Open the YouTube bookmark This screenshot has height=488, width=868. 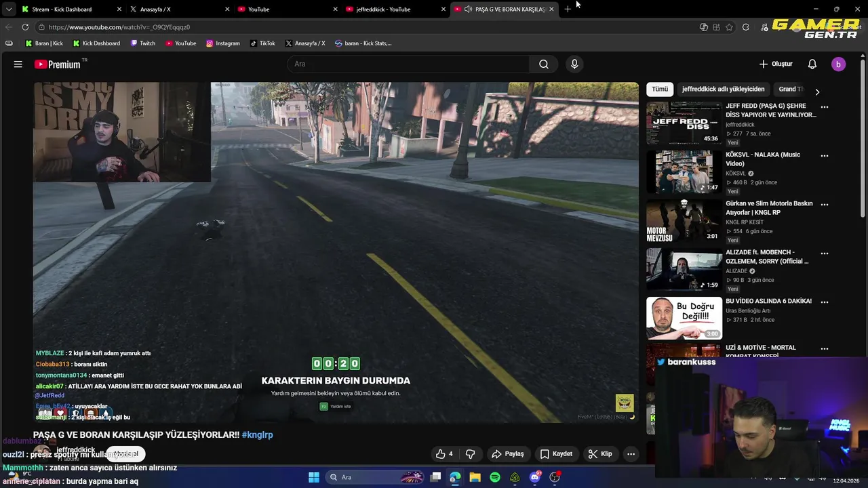tap(180, 43)
